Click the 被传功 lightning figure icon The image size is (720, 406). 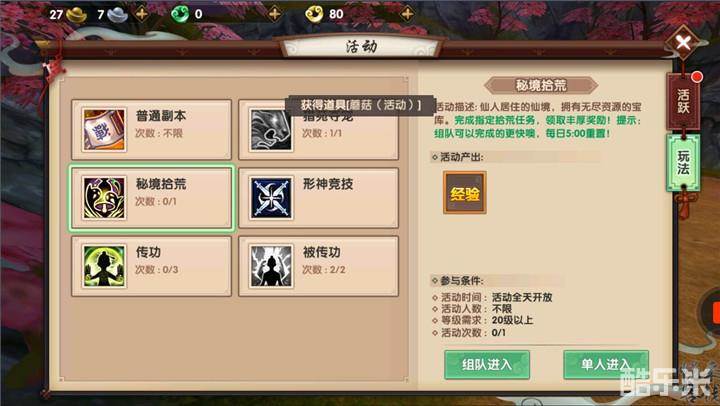271,266
